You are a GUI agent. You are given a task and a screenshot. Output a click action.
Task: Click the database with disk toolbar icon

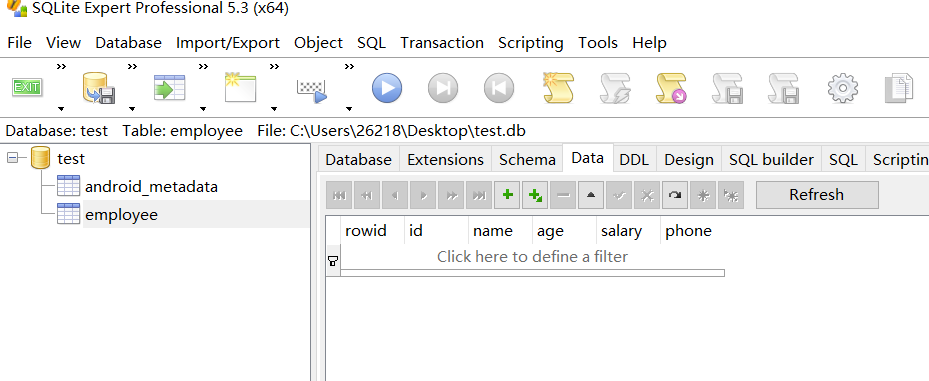(x=98, y=88)
